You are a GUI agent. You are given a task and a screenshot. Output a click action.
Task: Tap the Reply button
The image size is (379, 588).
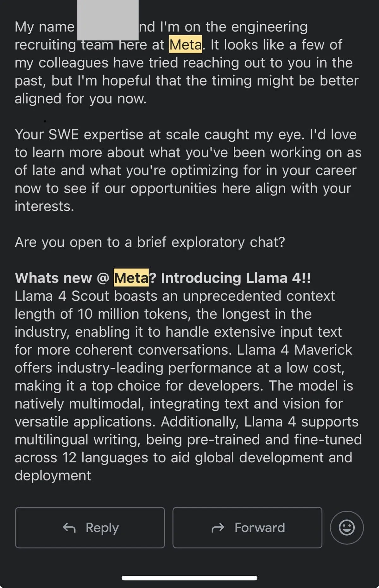tap(90, 527)
